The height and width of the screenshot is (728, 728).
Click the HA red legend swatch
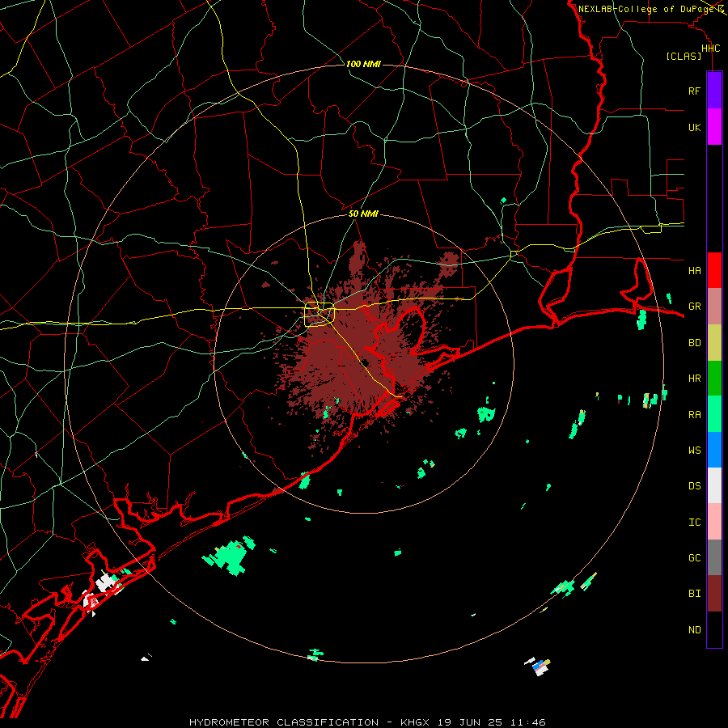[714, 270]
